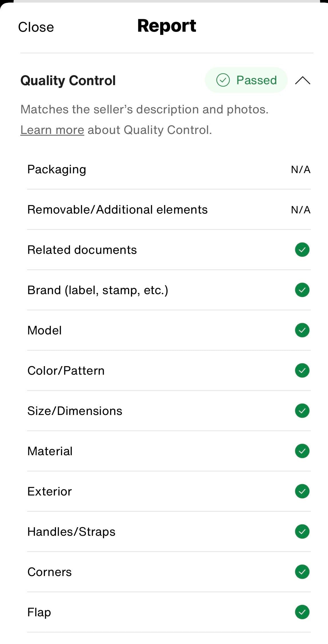Collapse the Quality Control section chevron
This screenshot has height=644, width=328.
pos(303,81)
